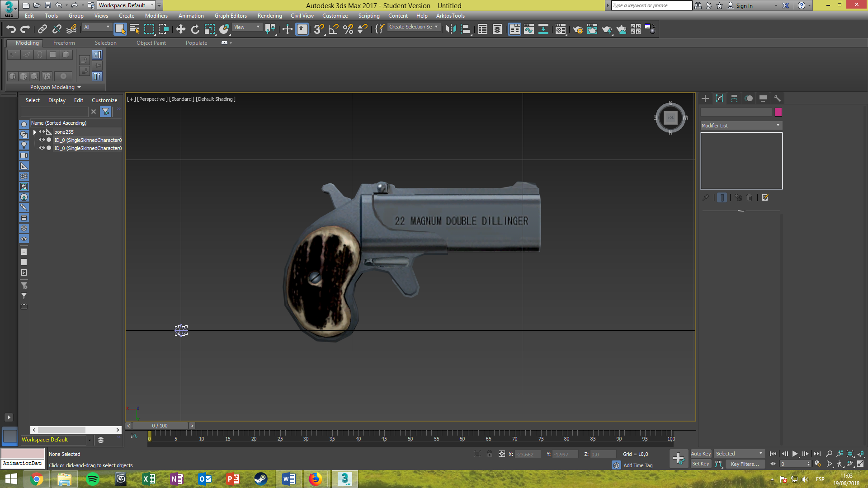Screen dimensions: 868x488
Task: Open Render Setup dialog
Action: [578, 29]
